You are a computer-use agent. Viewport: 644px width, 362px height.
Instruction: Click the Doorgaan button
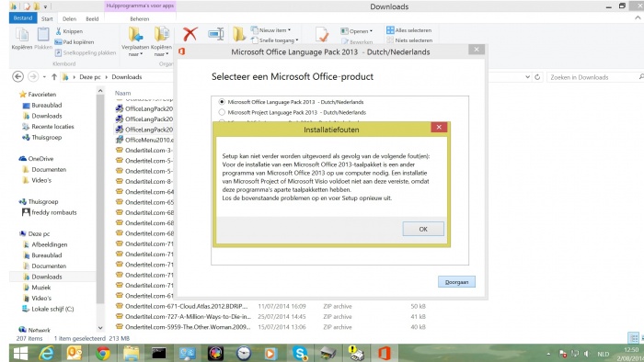(456, 282)
